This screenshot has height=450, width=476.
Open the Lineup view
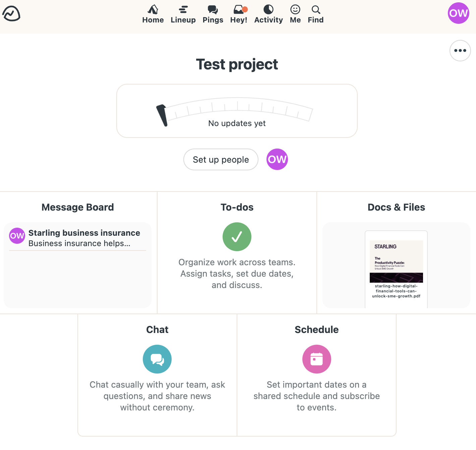[183, 13]
